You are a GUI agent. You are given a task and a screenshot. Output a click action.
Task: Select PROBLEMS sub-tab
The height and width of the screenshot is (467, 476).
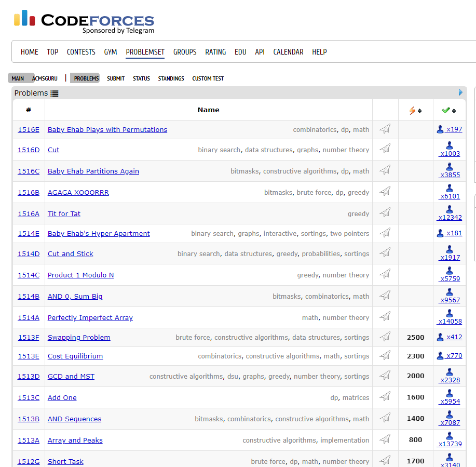tap(87, 78)
